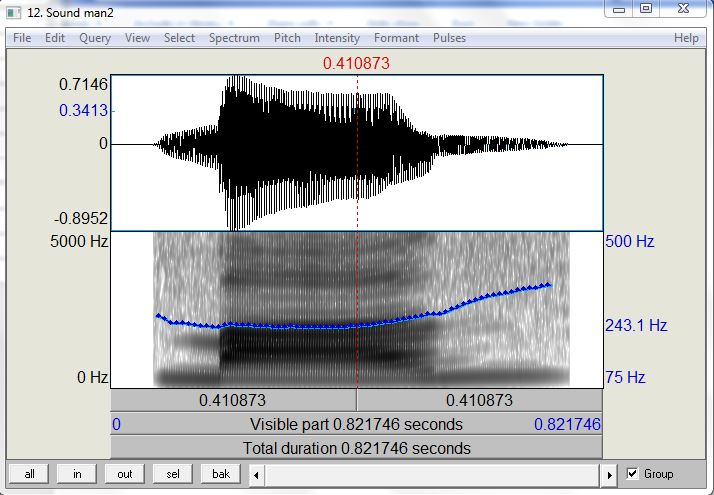Open the File menu
Viewport: 714px width, 495px height.
point(22,38)
